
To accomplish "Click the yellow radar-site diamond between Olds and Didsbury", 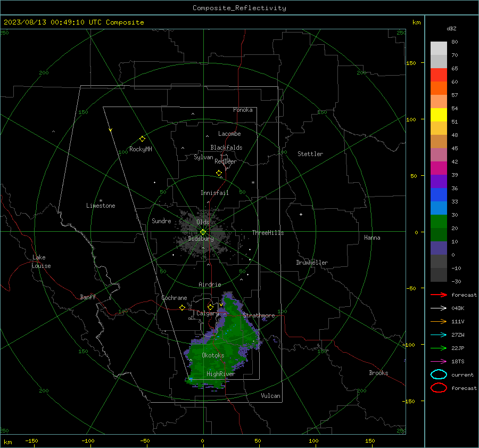I will 203,232.
